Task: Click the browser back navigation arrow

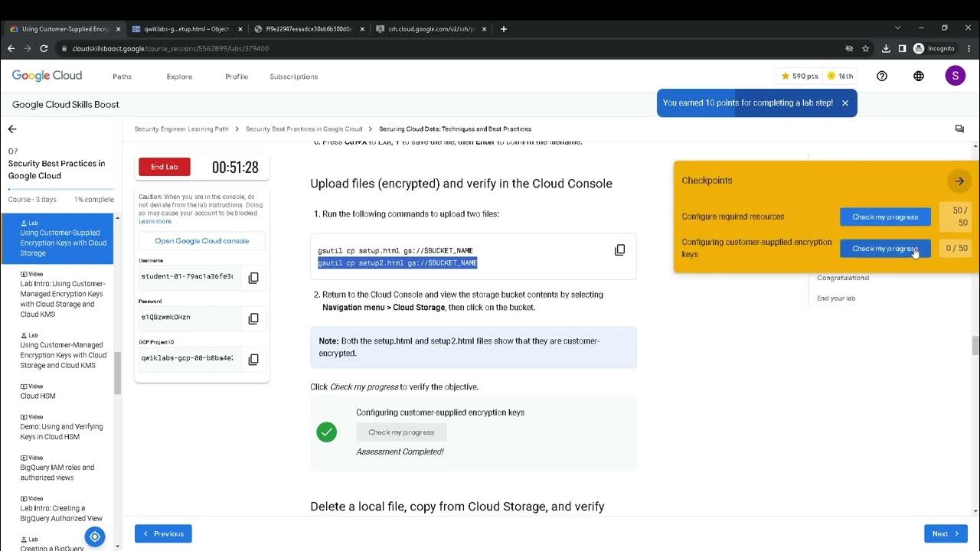Action: [11, 48]
